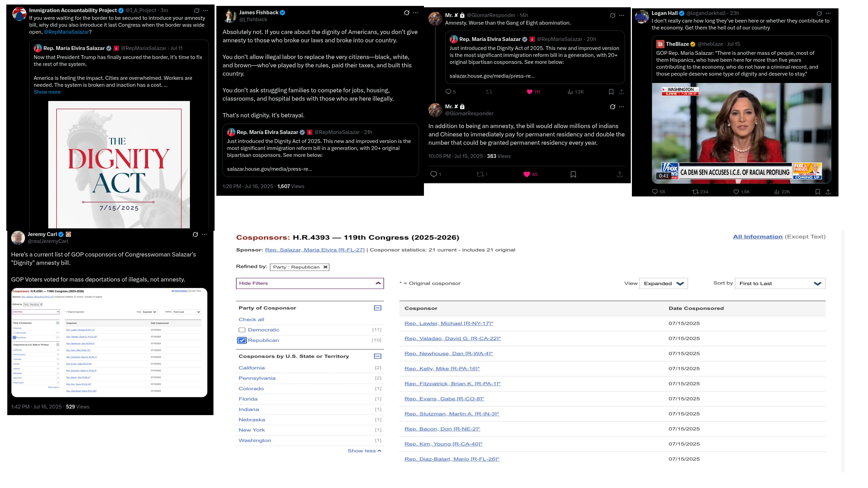
Task: Like Logan Hall's tweet with 1.8K likes
Action: 736,192
